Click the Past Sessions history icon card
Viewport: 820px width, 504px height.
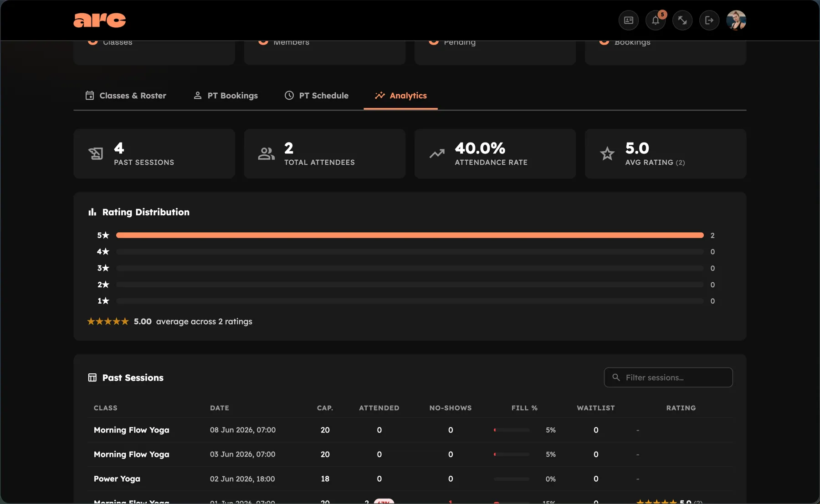tap(96, 153)
